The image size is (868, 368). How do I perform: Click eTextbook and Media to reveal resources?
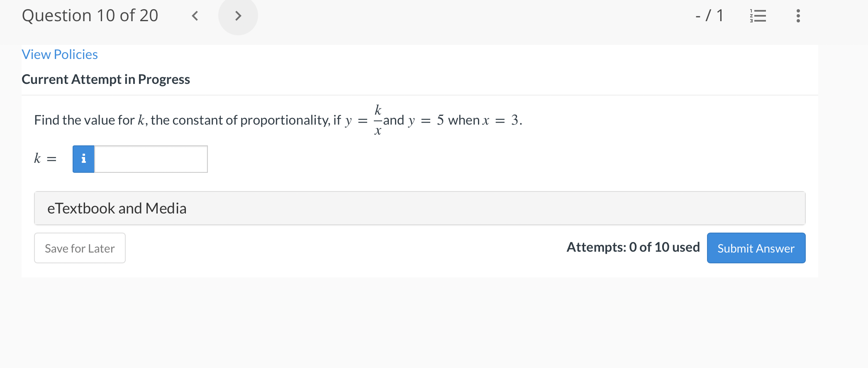(117, 208)
